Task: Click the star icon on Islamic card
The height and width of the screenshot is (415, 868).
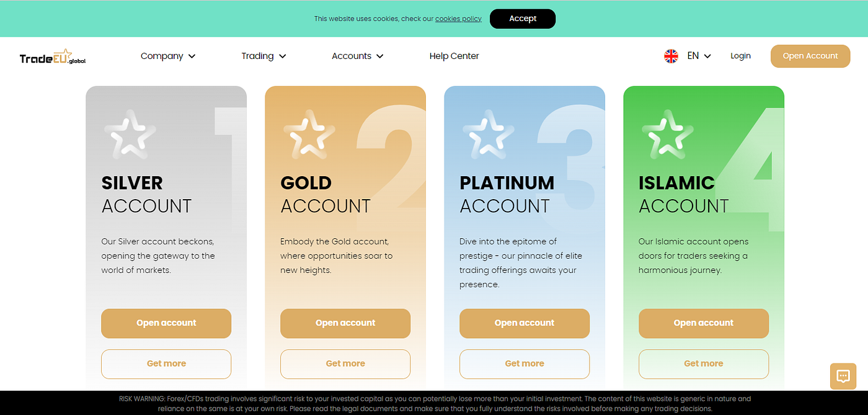Action: click(x=668, y=134)
